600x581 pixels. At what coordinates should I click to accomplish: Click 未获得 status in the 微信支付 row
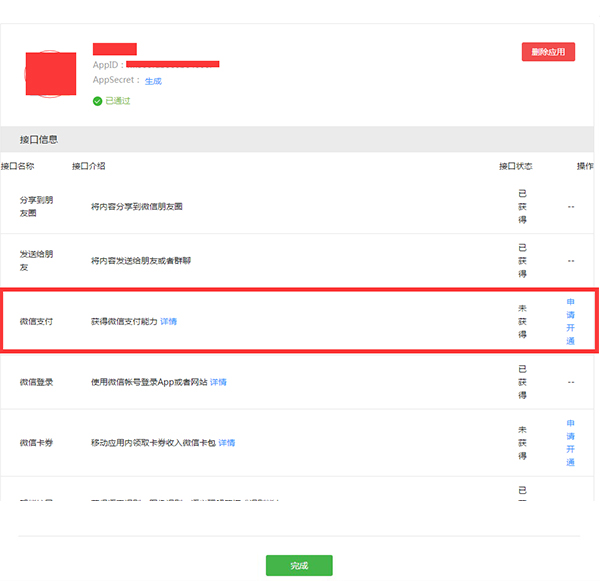[522, 321]
